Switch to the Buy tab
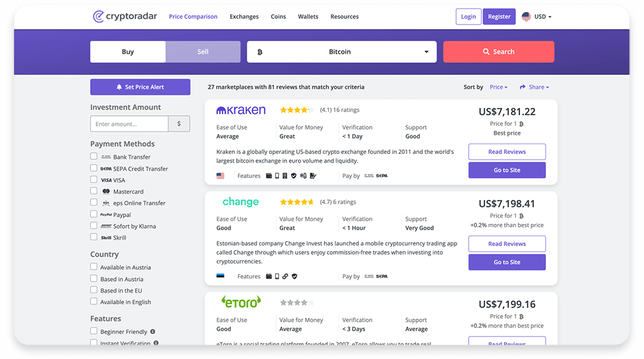 pyautogui.click(x=128, y=52)
